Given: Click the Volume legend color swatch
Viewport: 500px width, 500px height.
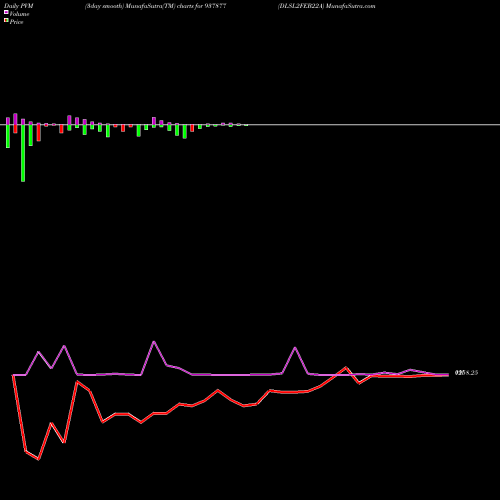Looking at the screenshot, I should click(6, 12).
